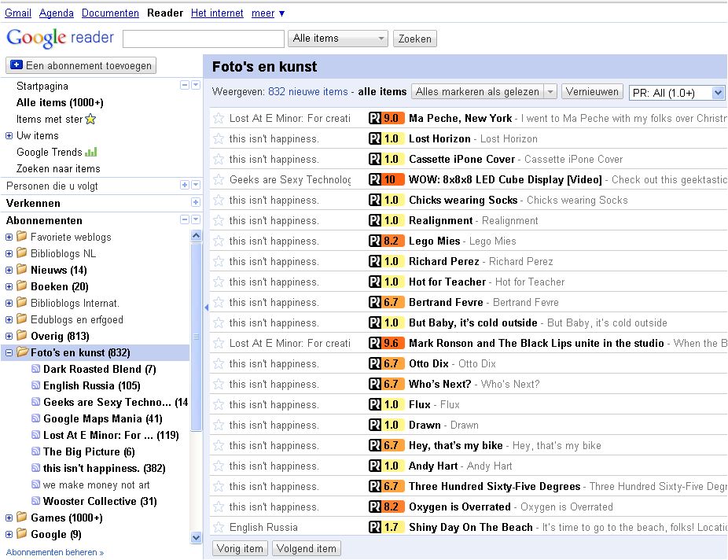Click the subscriptions scrollbar down arrow

197,538
